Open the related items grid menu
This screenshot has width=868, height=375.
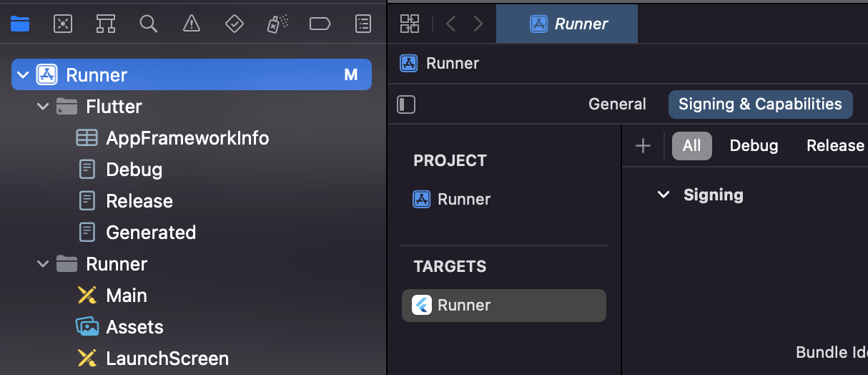tap(410, 24)
